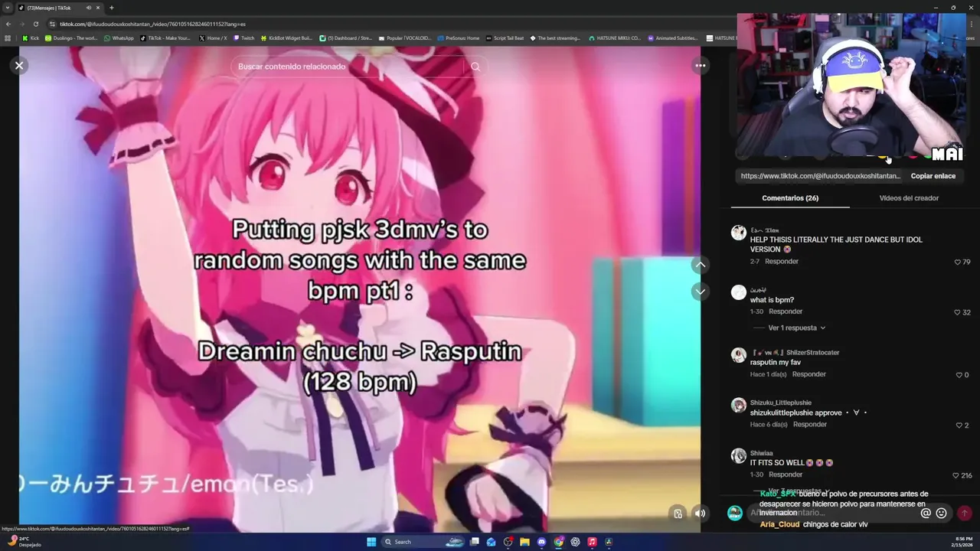Open the 'PreSonus: Home' bookmark
This screenshot has height=551, width=980.
tap(458, 37)
